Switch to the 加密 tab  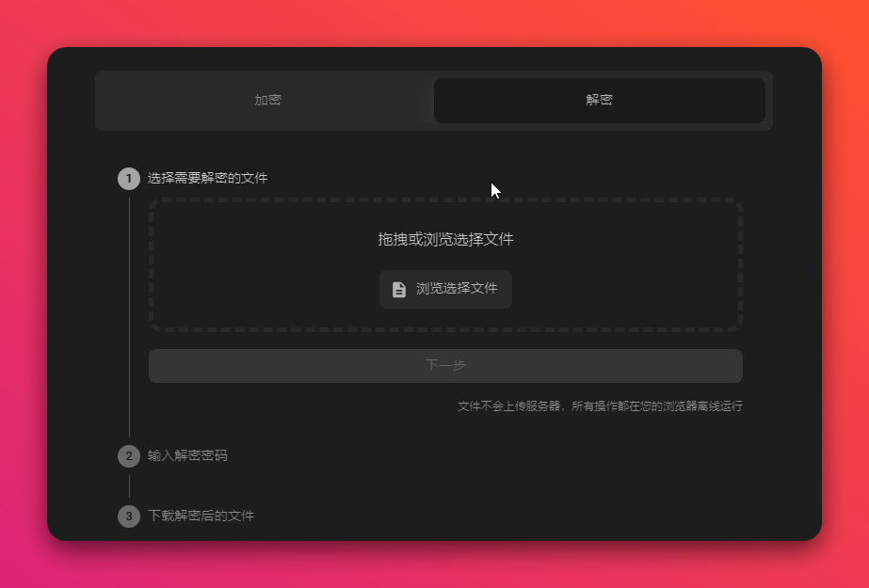point(267,101)
